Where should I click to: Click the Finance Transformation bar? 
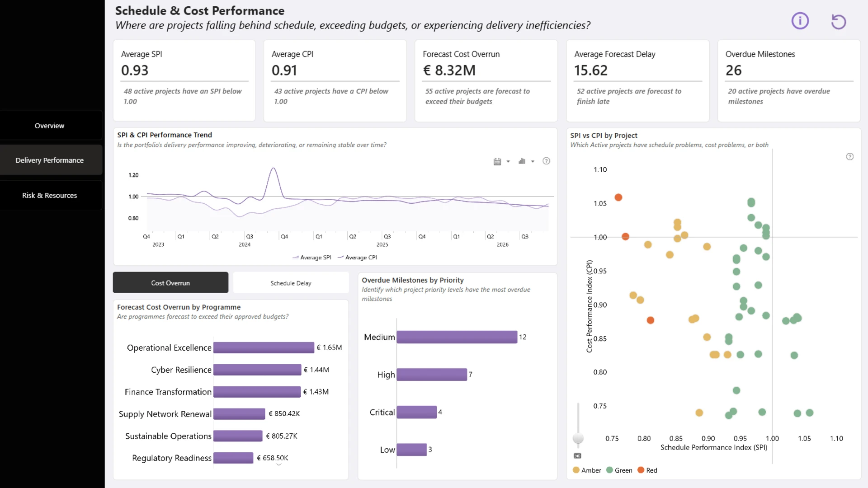pos(257,392)
